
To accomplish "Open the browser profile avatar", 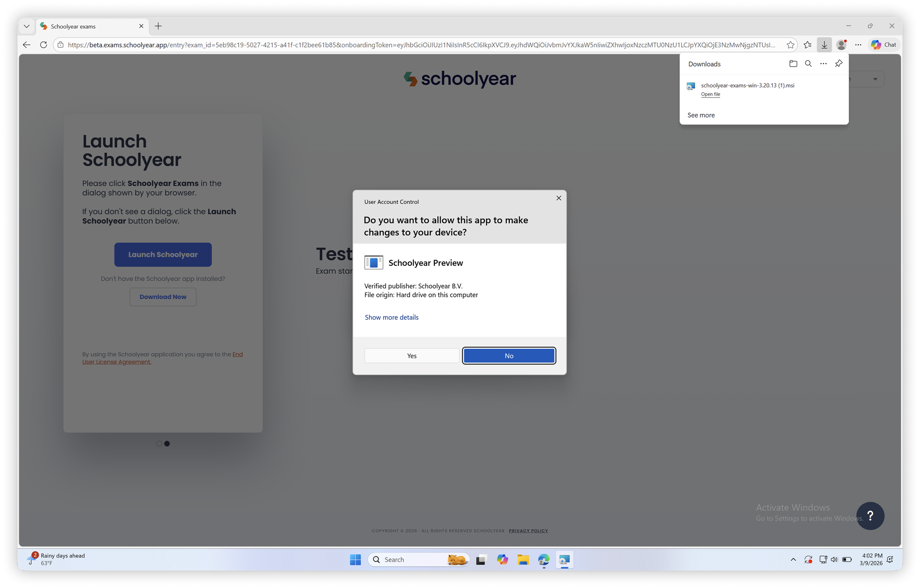I will (841, 45).
